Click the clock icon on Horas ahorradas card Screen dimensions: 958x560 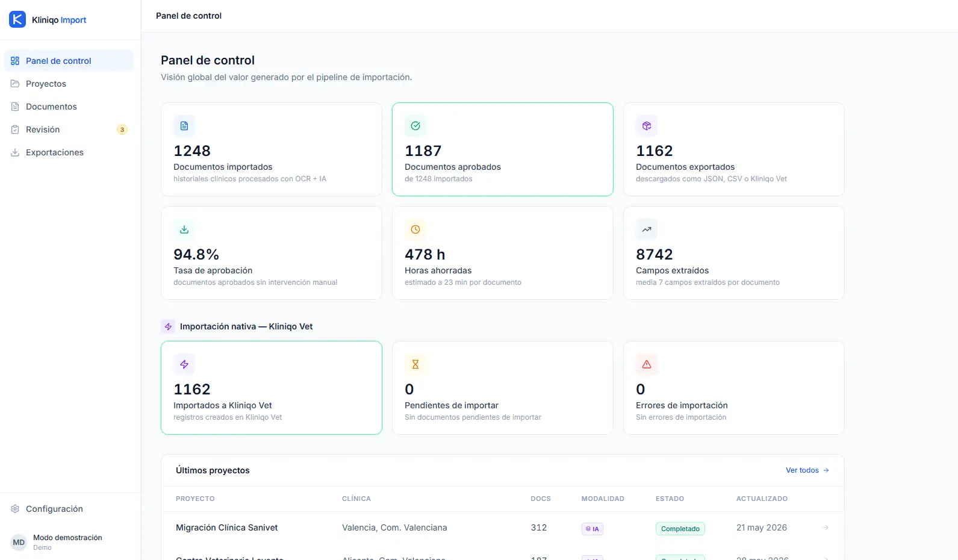(415, 229)
